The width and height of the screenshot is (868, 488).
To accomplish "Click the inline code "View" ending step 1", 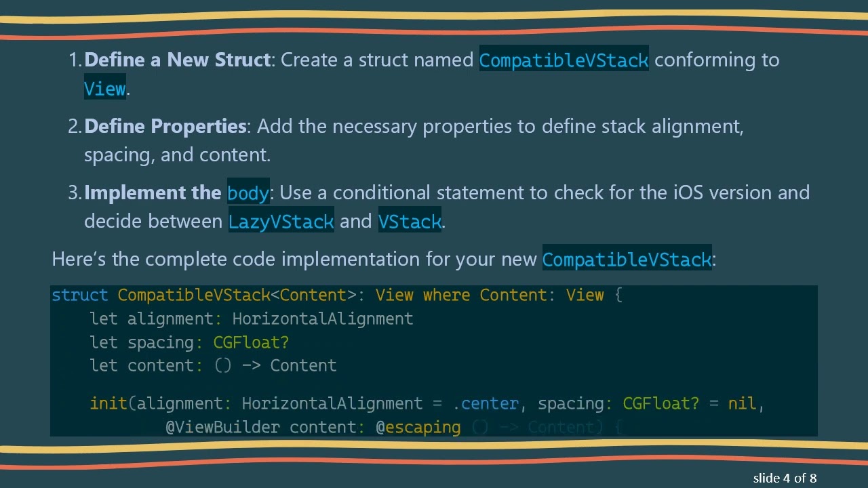I will 105,89.
